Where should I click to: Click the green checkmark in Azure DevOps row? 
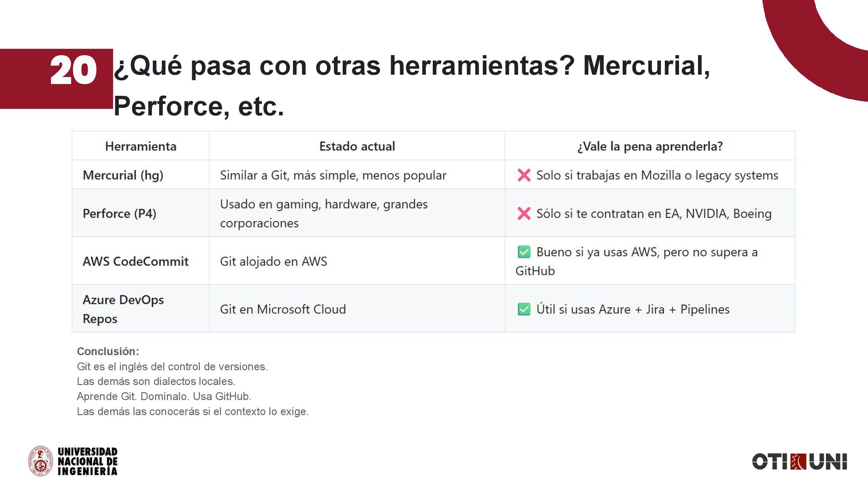click(x=524, y=310)
